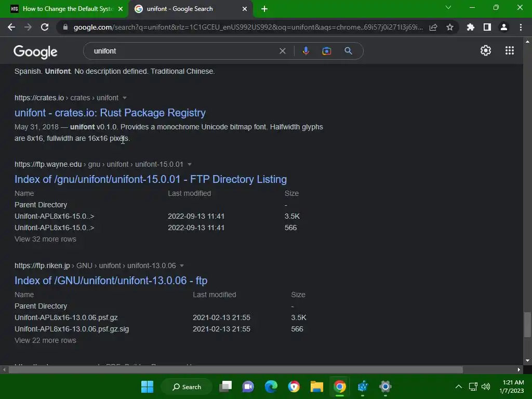Open Index of /gnu/unifont/unifont-15.0.01 link
Image resolution: width=532 pixels, height=399 pixels.
pos(151,179)
